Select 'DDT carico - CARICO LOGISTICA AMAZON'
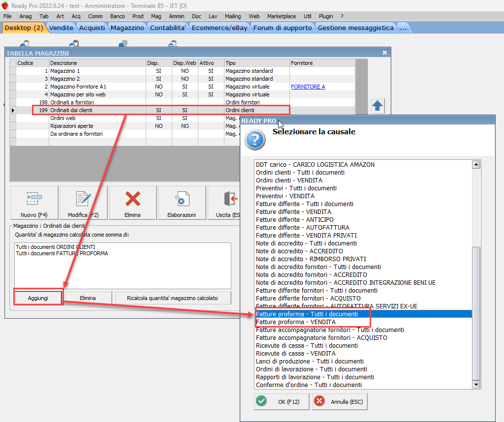The height and width of the screenshot is (422, 504). coord(363,164)
